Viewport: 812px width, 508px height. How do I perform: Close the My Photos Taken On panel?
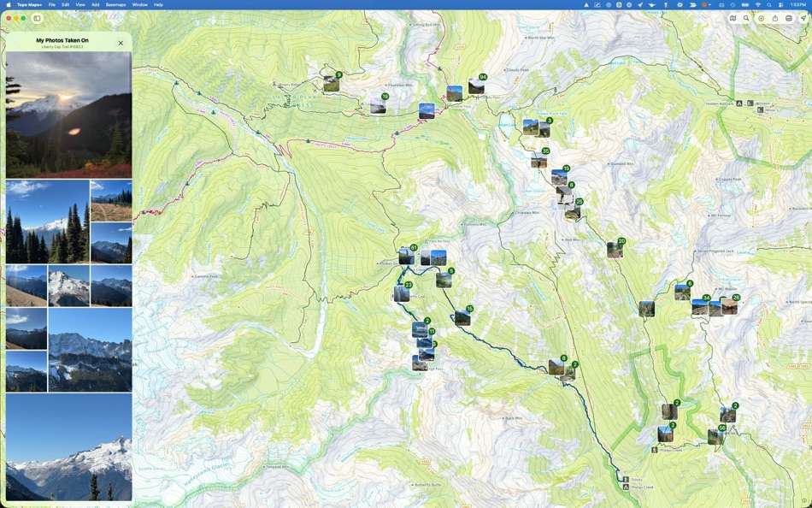(x=120, y=42)
